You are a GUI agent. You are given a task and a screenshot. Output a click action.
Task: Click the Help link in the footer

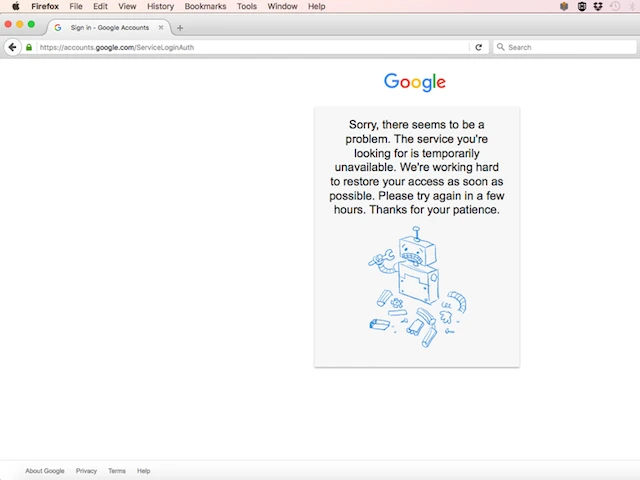pos(143,471)
